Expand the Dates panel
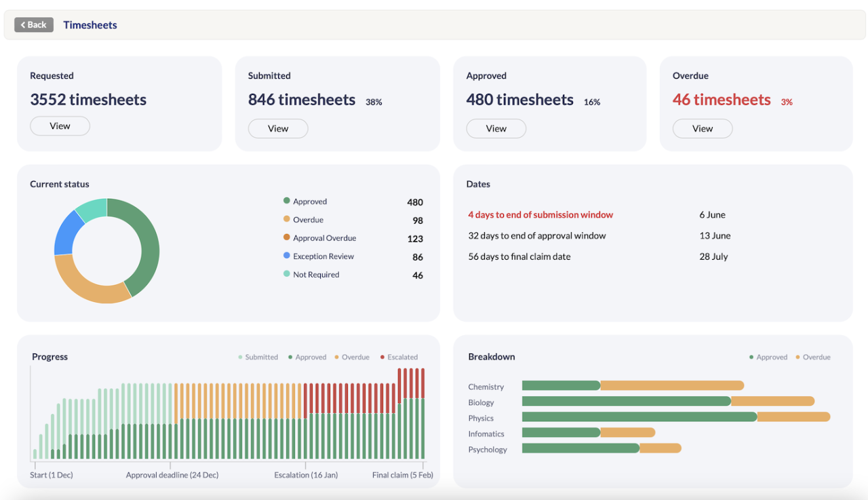 [x=478, y=184]
